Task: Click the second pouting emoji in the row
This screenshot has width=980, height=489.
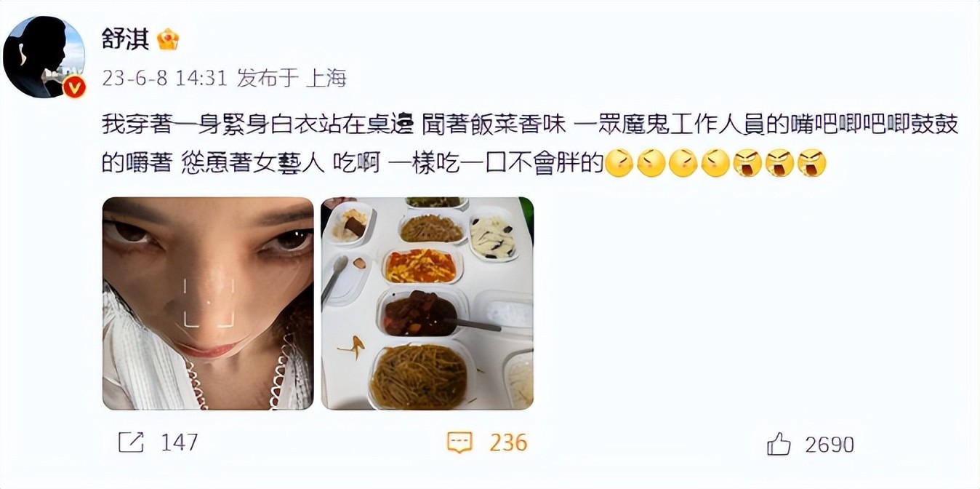Action: 651,163
